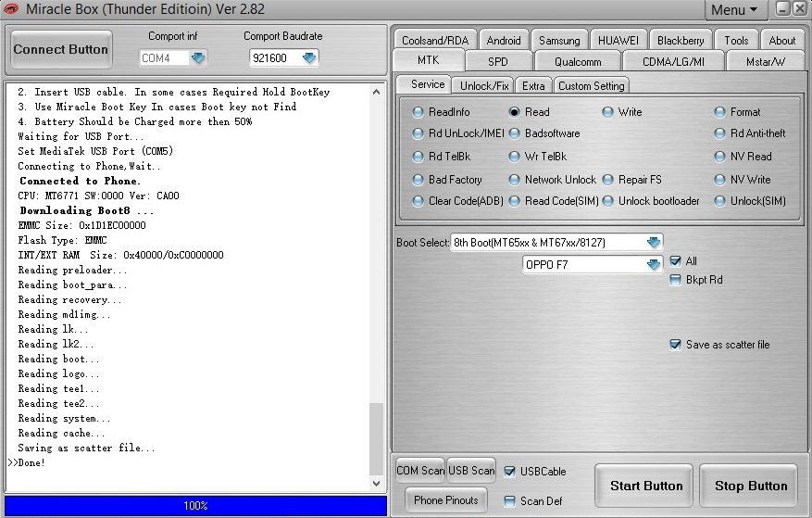Viewport: 812px width, 518px height.
Task: Click the '>>Done!' log line
Action: point(27,462)
